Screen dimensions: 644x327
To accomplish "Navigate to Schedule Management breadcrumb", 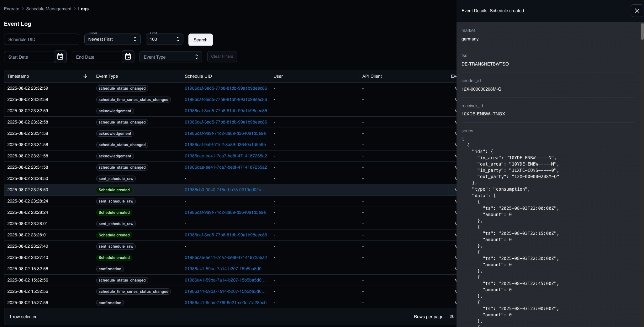I will [49, 9].
